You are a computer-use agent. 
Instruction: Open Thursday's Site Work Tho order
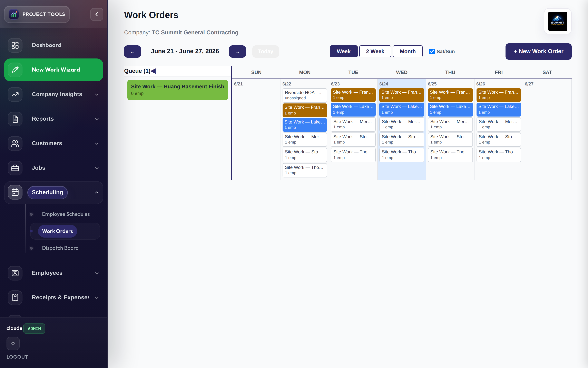tap(450, 155)
